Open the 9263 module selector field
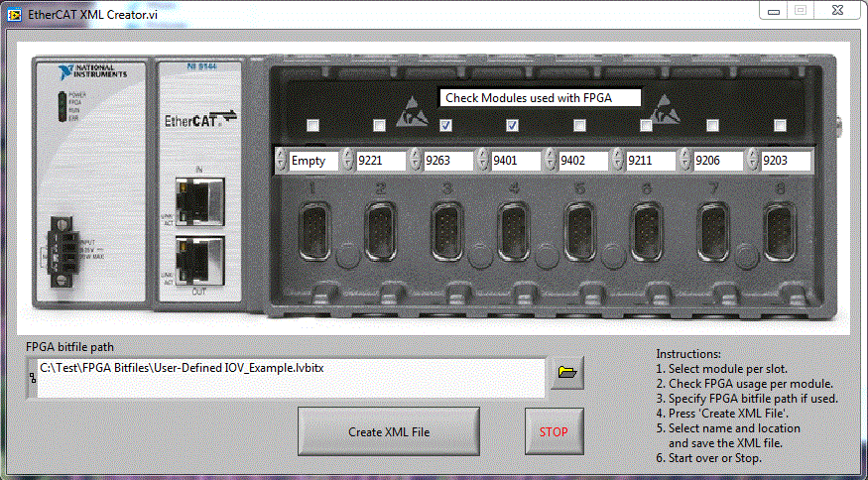The width and height of the screenshot is (868, 480). tap(449, 161)
